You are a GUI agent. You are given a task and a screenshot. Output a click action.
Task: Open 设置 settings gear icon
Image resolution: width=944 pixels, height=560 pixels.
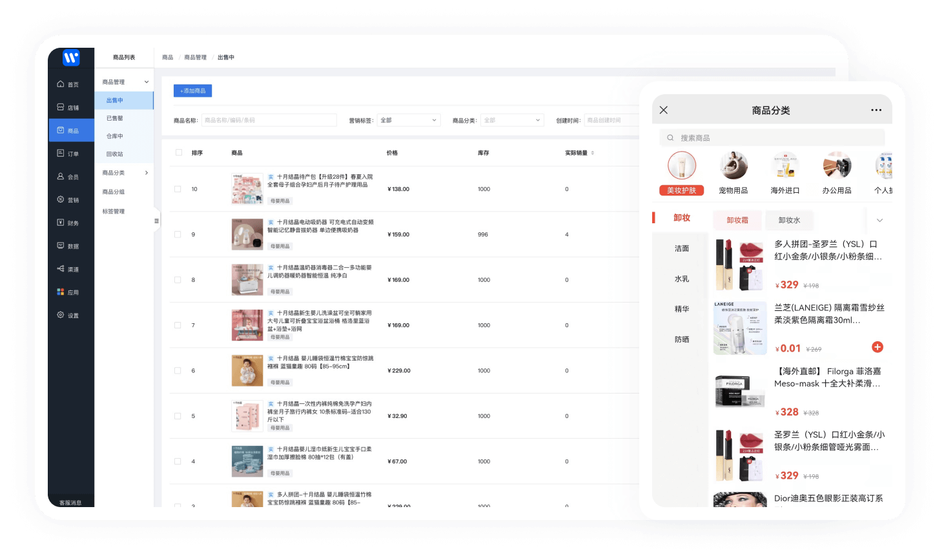point(61,315)
